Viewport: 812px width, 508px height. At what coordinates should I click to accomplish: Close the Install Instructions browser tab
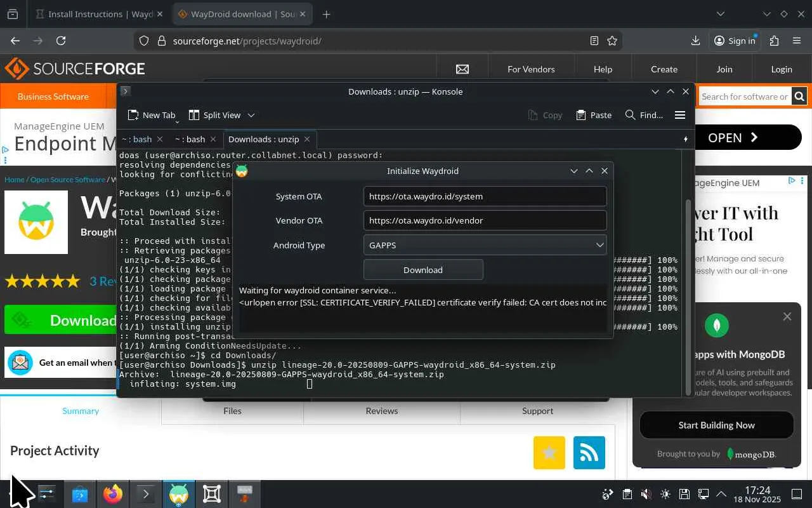(x=159, y=14)
